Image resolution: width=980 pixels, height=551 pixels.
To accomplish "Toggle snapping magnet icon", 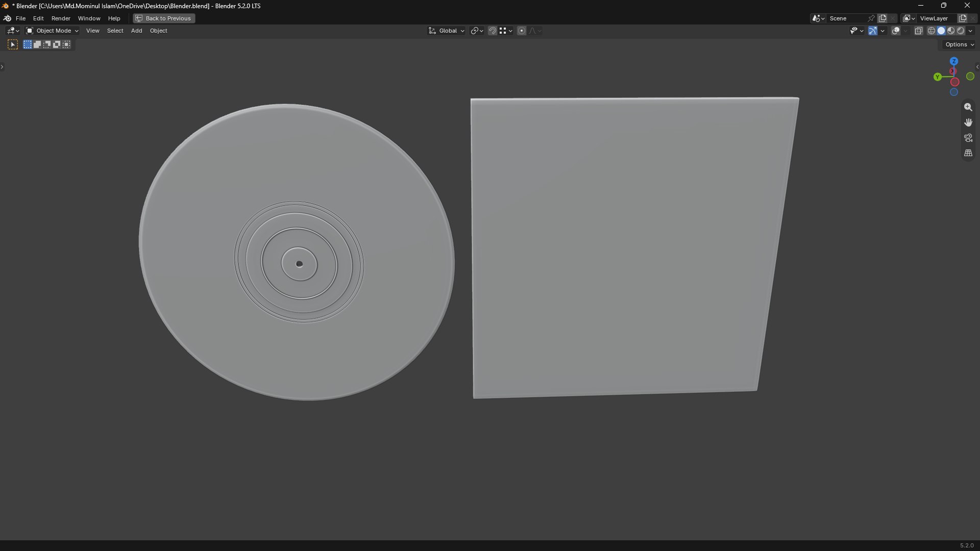I will pos(492,31).
